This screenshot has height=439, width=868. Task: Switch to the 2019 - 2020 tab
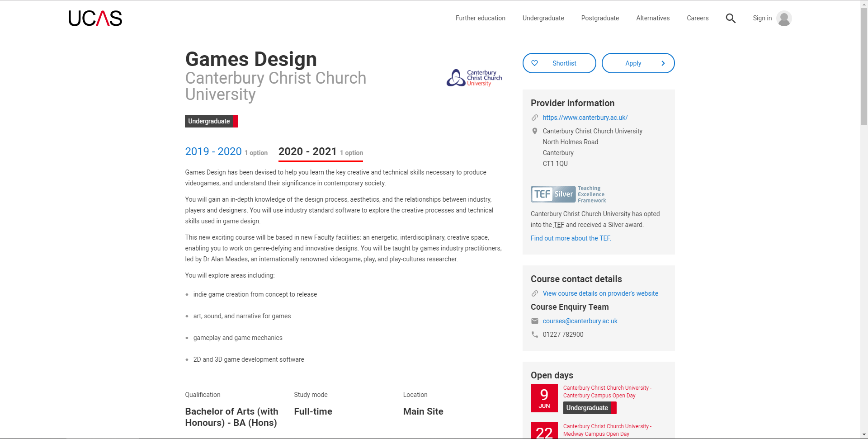click(x=213, y=152)
